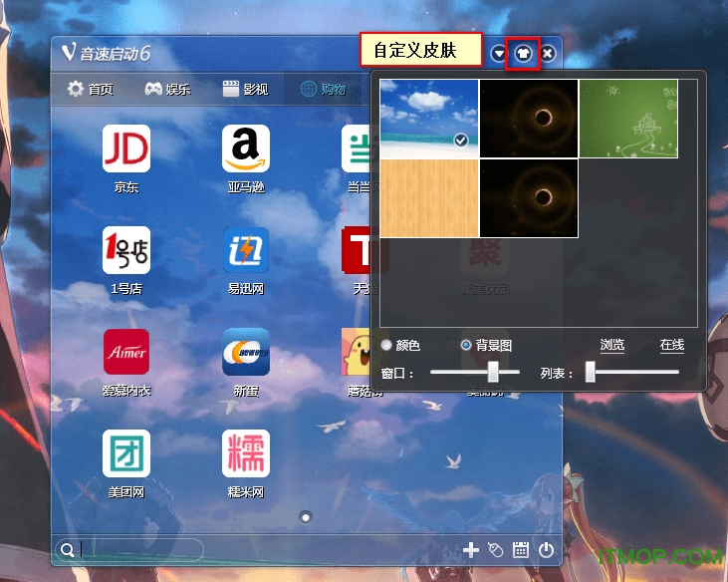Click the calendar icon in bottom bar
Image resolution: width=728 pixels, height=582 pixels.
click(x=520, y=549)
